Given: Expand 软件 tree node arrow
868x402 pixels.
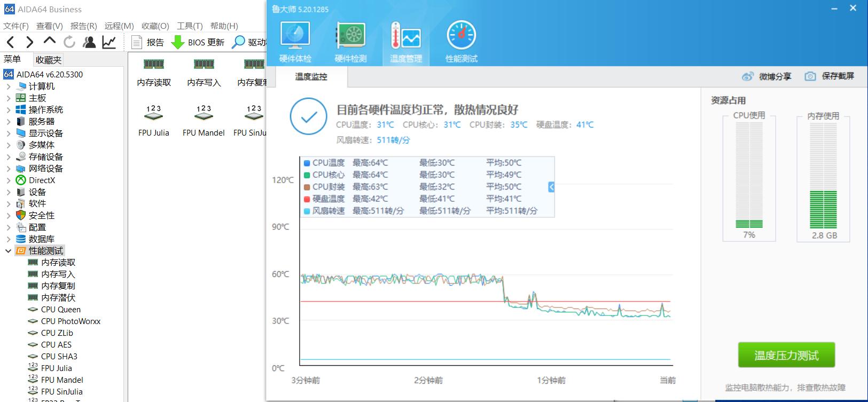Looking at the screenshot, I should click(8, 203).
